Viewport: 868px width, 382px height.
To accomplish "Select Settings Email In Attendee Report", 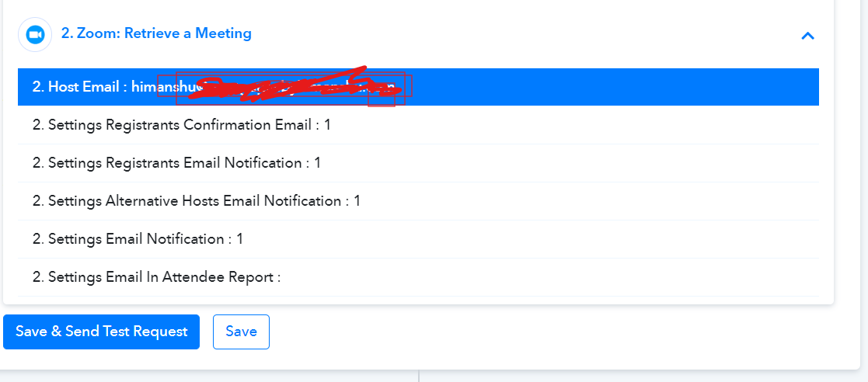I will pyautogui.click(x=418, y=277).
